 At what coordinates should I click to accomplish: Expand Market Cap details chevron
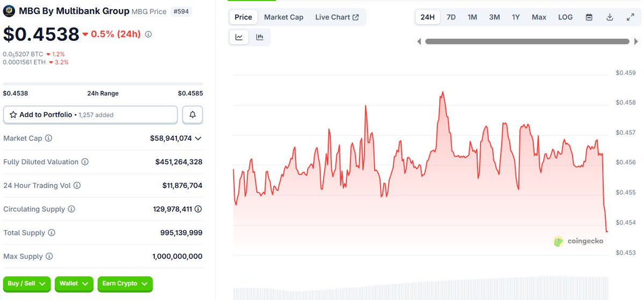coord(198,138)
